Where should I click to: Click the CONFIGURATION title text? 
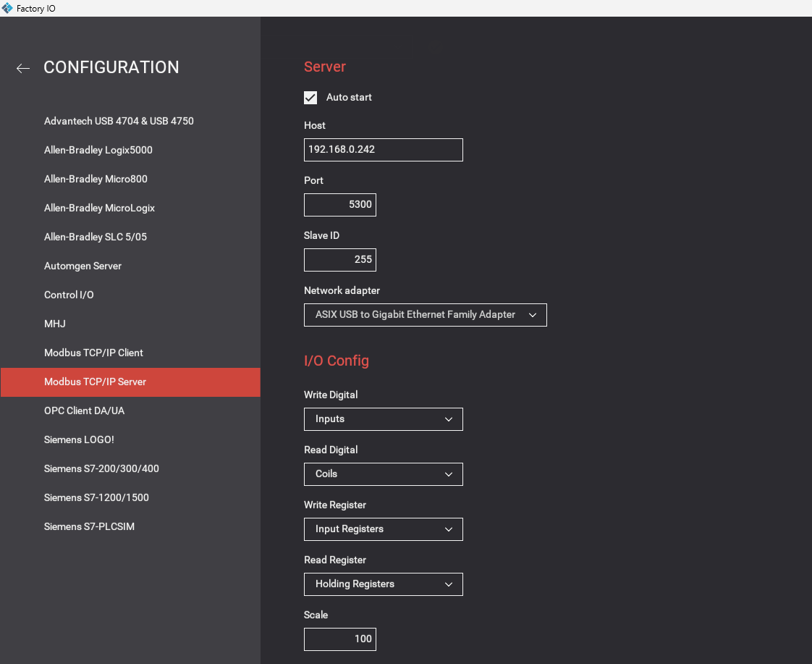pyautogui.click(x=111, y=67)
